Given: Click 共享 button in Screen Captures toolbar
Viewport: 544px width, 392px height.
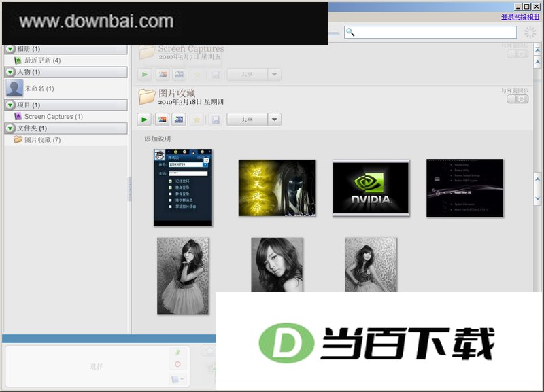Looking at the screenshot, I should pyautogui.click(x=247, y=74).
